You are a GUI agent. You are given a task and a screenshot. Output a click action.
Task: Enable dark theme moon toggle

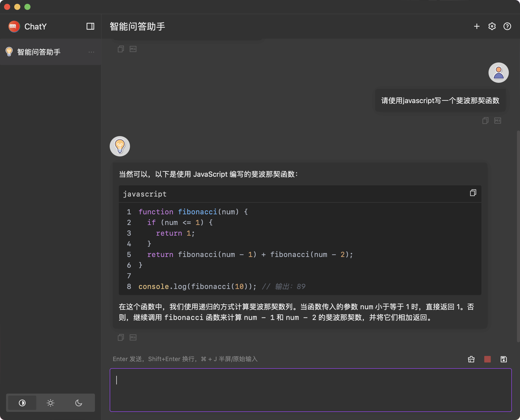coord(79,403)
